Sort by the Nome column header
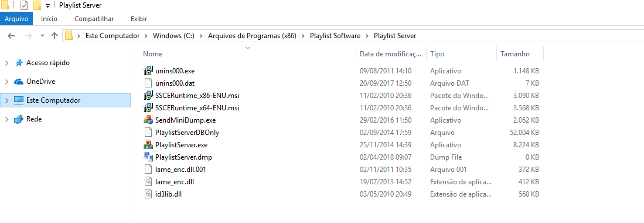644x223 pixels. [153, 54]
